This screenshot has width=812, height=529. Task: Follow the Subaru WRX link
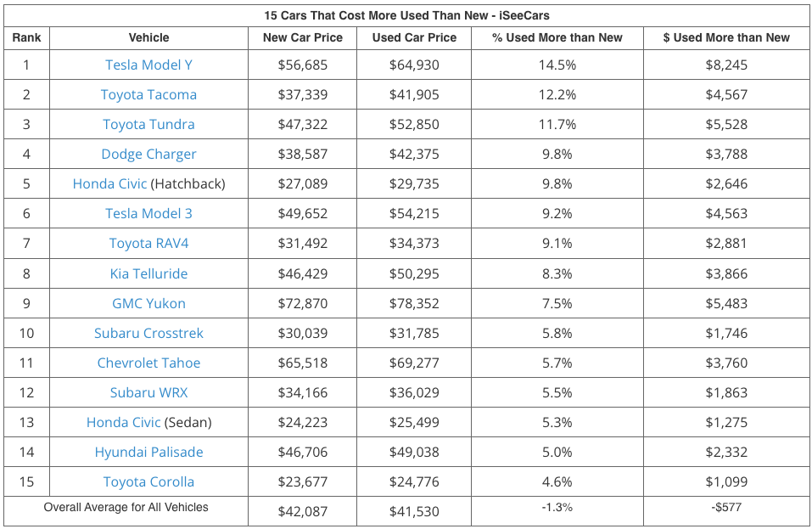pos(148,392)
